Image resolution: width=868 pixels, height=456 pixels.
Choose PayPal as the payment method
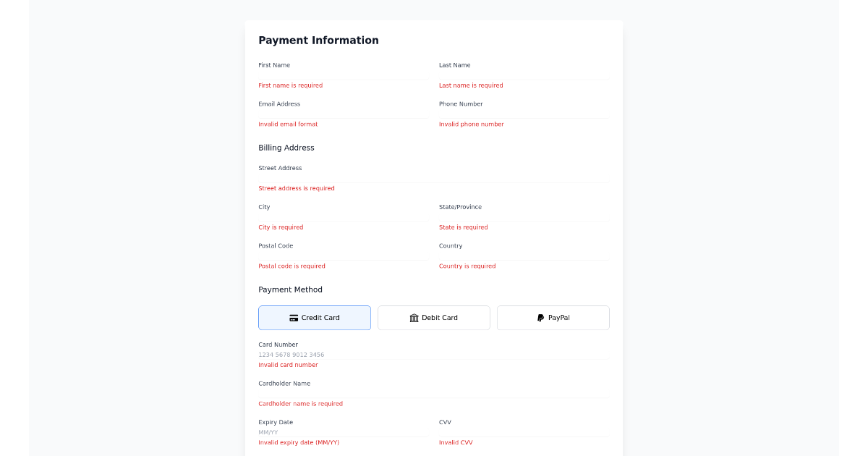(553, 317)
